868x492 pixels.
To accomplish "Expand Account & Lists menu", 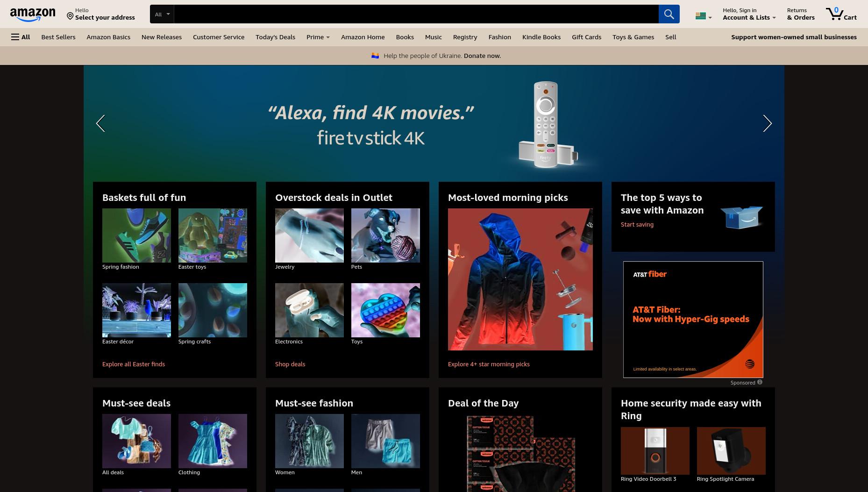I will tap(749, 14).
